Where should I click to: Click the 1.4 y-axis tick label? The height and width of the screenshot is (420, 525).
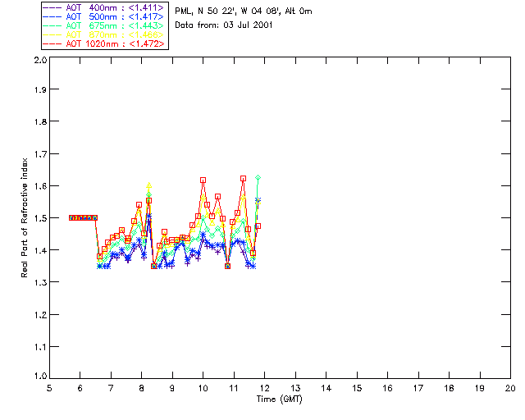[40, 250]
